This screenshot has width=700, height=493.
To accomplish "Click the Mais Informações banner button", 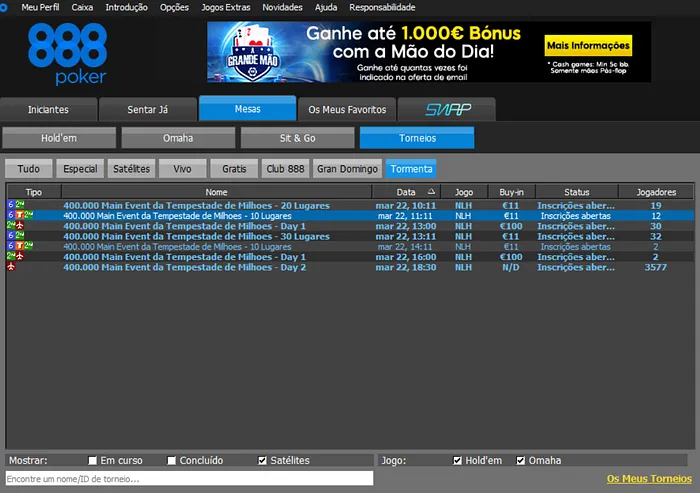I will click(588, 46).
